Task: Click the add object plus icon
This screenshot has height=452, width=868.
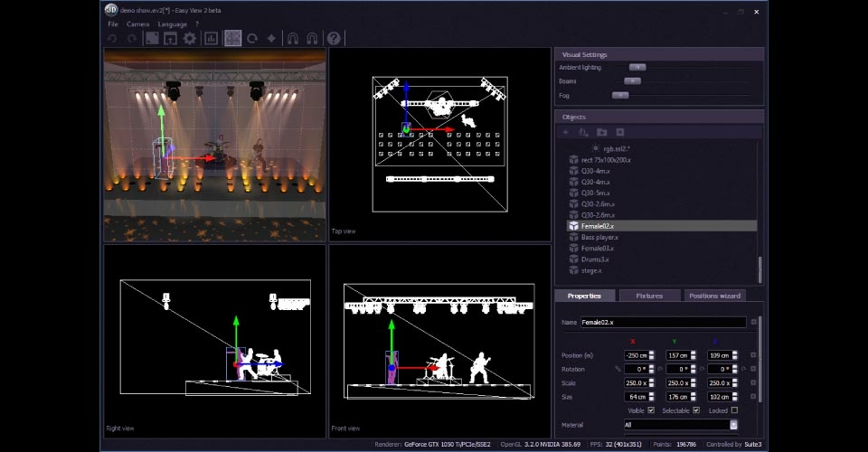Action: (566, 133)
